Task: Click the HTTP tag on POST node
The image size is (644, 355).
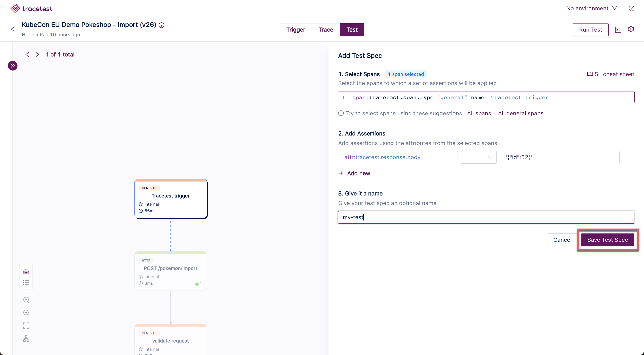Action: [146, 260]
